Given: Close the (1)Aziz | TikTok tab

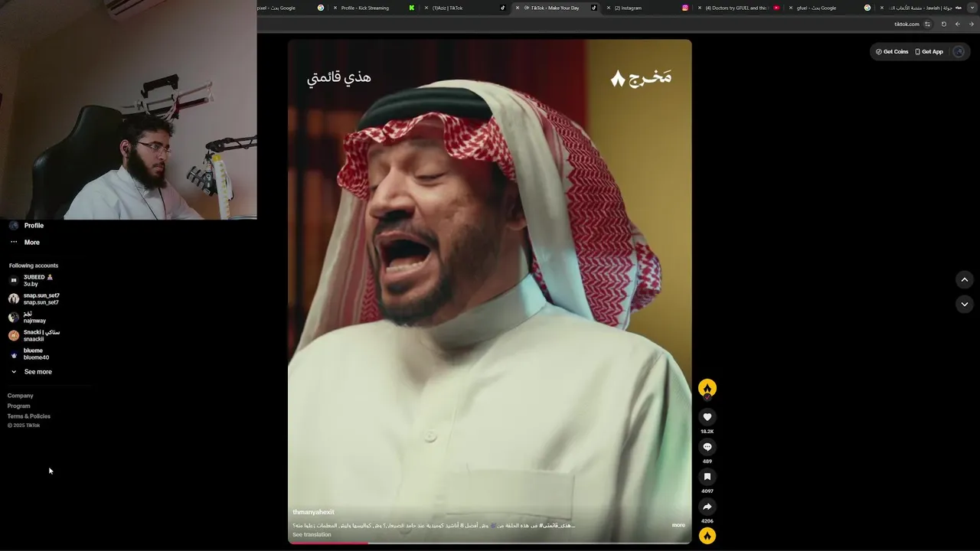Looking at the screenshot, I should [x=426, y=8].
